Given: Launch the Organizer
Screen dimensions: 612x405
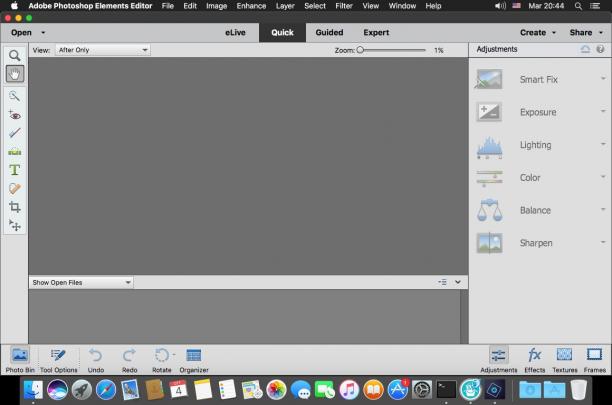Looking at the screenshot, I should click(194, 360).
